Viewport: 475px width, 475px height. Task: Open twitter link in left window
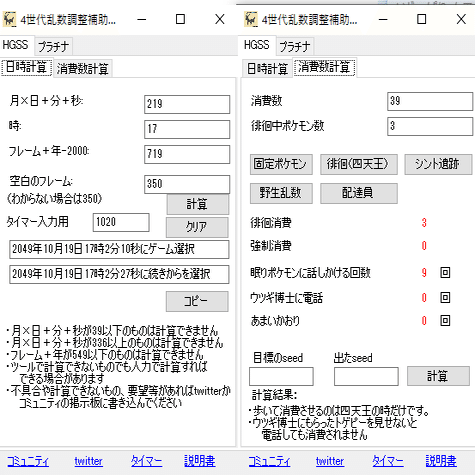click(88, 461)
